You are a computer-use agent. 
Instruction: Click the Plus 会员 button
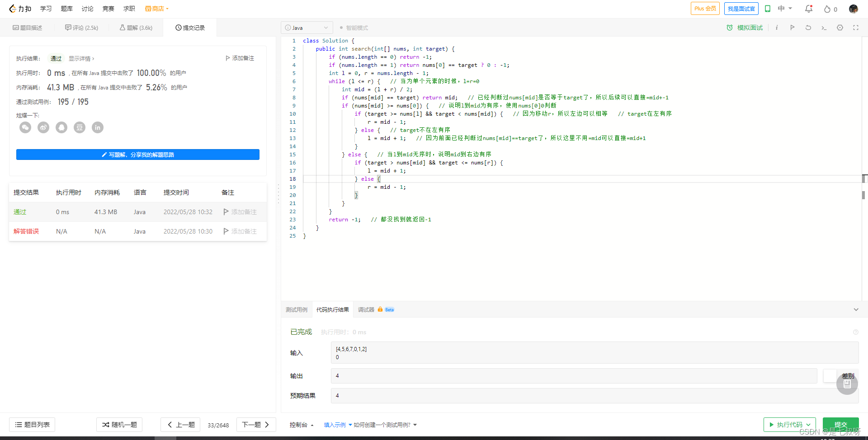pyautogui.click(x=705, y=9)
